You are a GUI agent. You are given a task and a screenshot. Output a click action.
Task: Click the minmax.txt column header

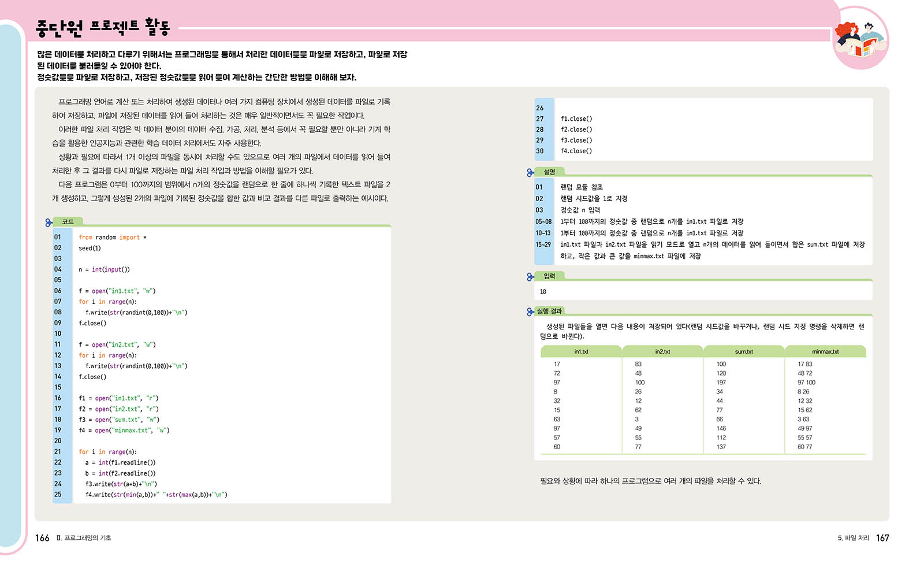tap(825, 351)
